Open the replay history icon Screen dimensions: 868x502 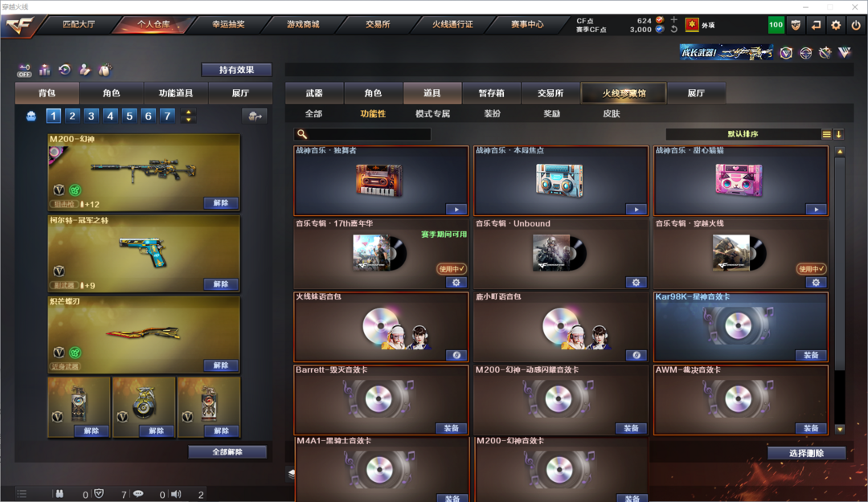(x=65, y=69)
